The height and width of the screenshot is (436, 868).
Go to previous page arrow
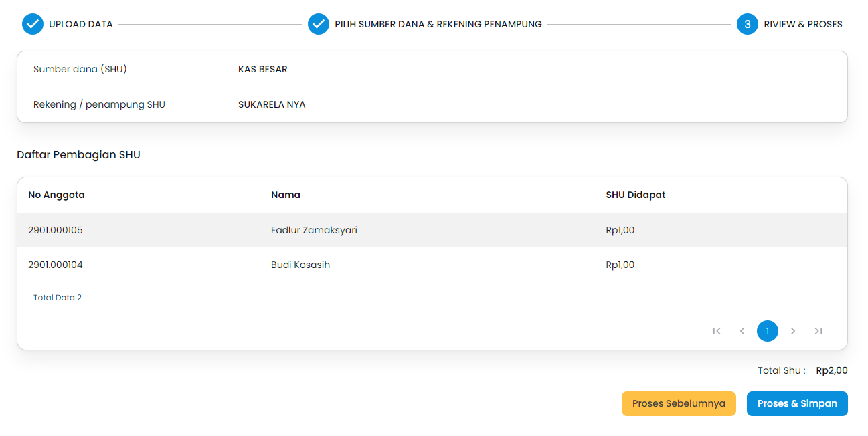point(742,331)
